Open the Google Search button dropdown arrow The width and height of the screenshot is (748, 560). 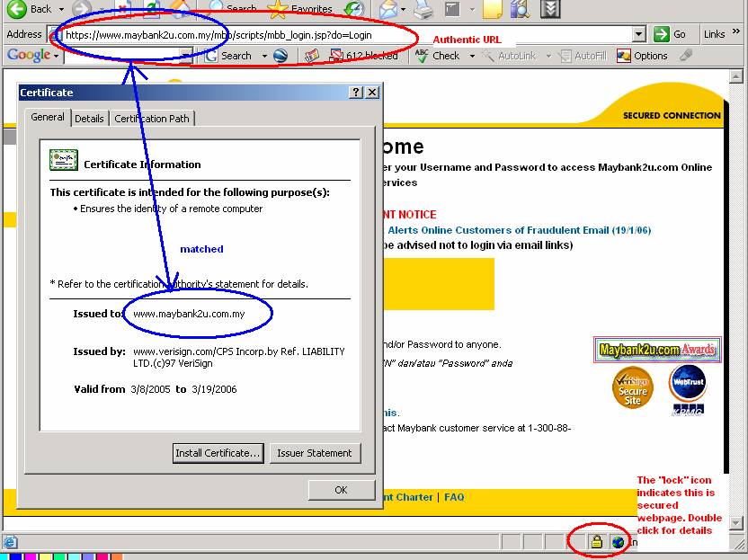(264, 57)
